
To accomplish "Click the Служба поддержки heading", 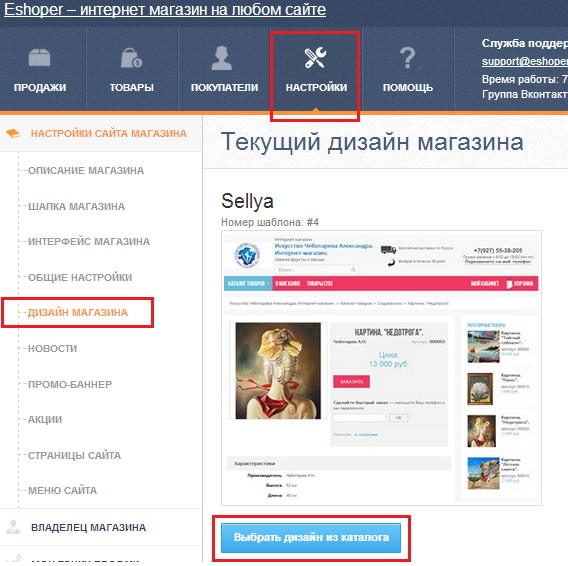I will 525,43.
